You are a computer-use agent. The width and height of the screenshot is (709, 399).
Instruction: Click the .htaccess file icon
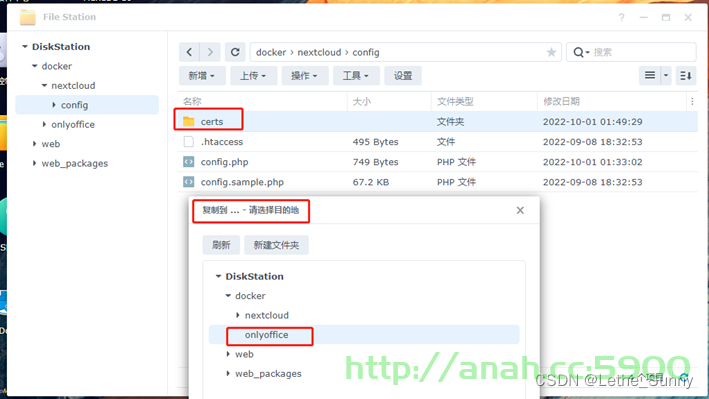click(x=189, y=142)
